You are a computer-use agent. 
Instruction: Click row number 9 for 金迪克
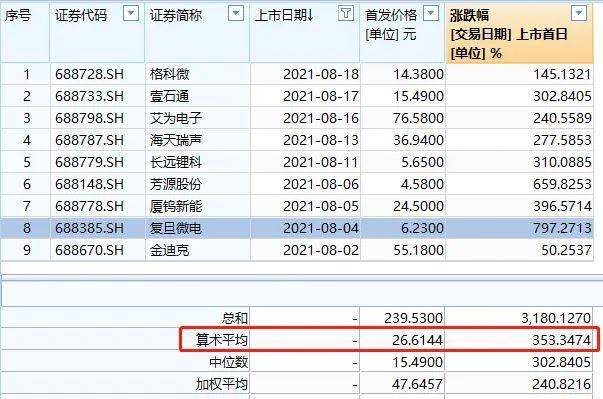pos(27,250)
